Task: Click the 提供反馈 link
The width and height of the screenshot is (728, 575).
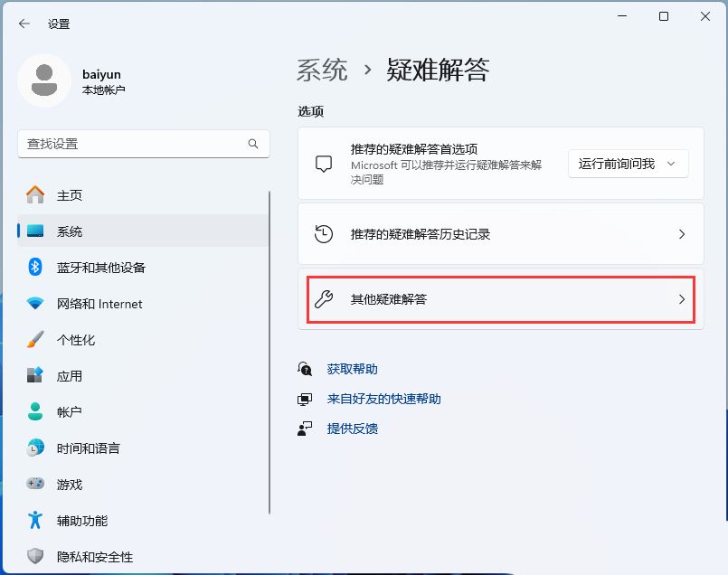Action: point(354,428)
